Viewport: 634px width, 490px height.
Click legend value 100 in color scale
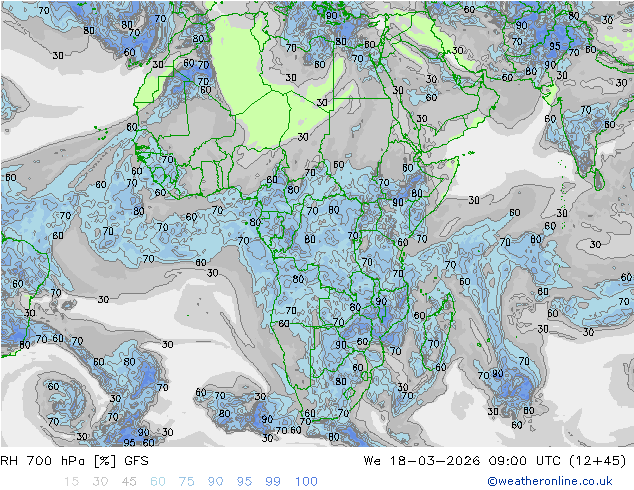[306, 482]
